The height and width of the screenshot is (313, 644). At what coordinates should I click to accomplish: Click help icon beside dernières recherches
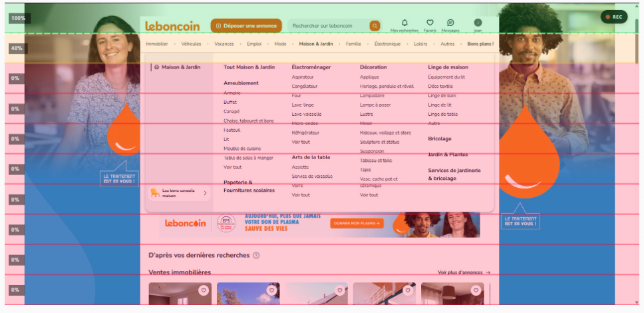point(256,255)
